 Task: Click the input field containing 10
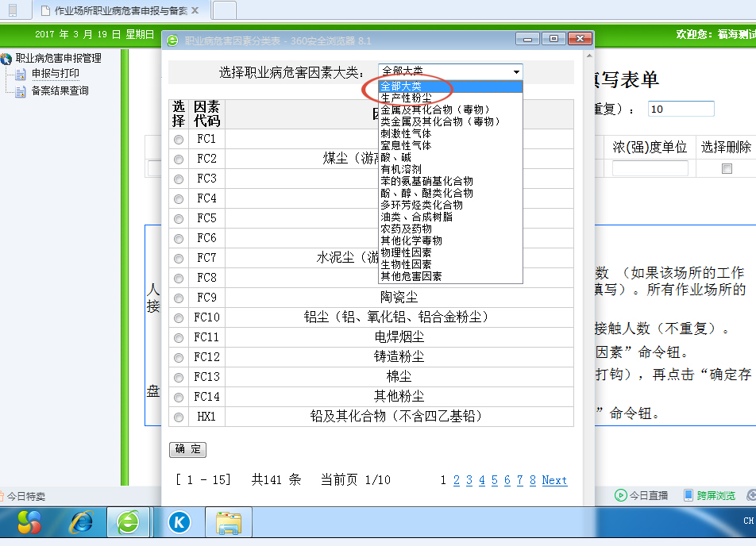point(681,110)
